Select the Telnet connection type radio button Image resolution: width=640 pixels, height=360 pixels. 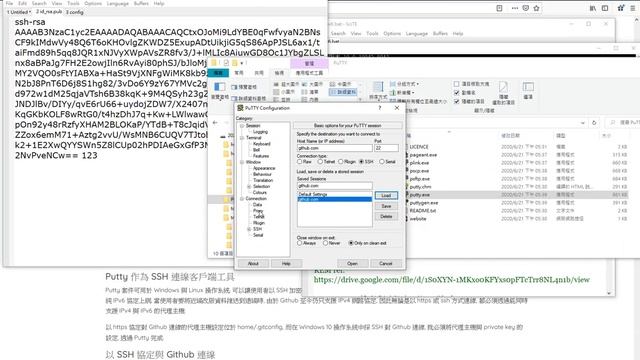[x=320, y=162]
